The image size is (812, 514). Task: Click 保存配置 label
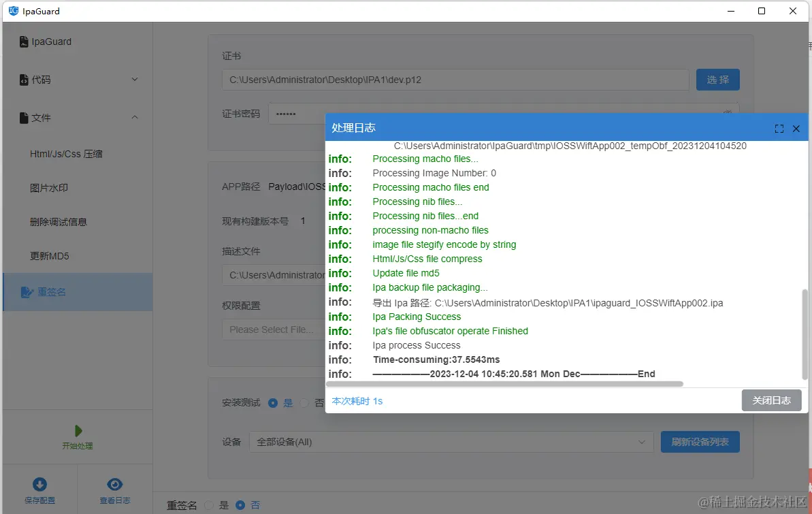[x=40, y=500]
